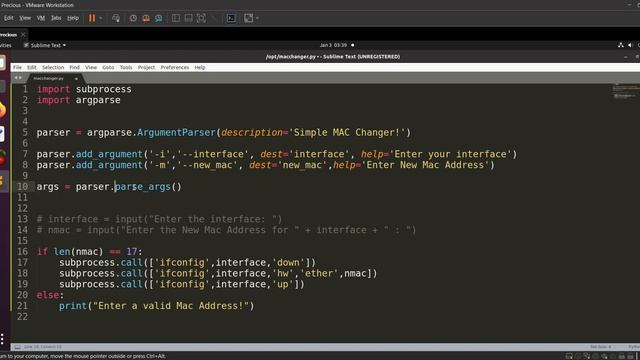
Task: Click the commented nmac input on line 14
Action: (227, 230)
